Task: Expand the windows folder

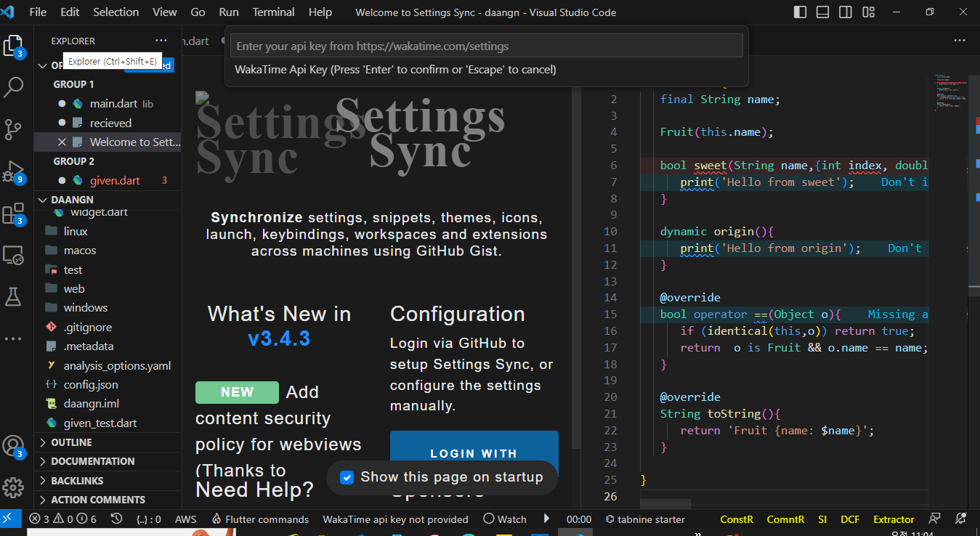Action: pos(108,307)
